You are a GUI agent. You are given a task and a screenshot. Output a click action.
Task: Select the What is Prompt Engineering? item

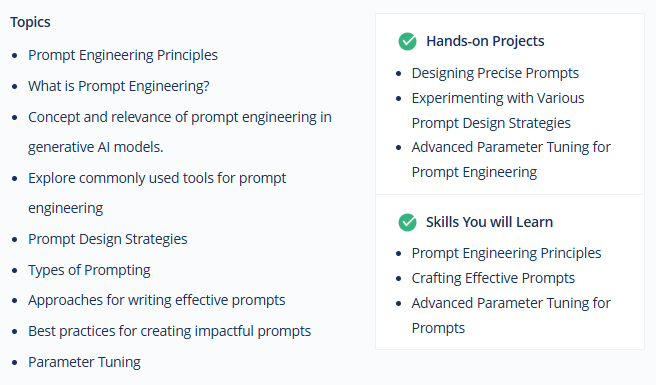118,86
